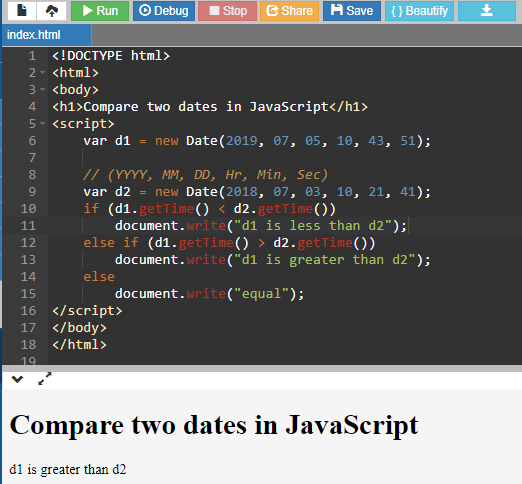Place cursor on the h1 code line

210,107
